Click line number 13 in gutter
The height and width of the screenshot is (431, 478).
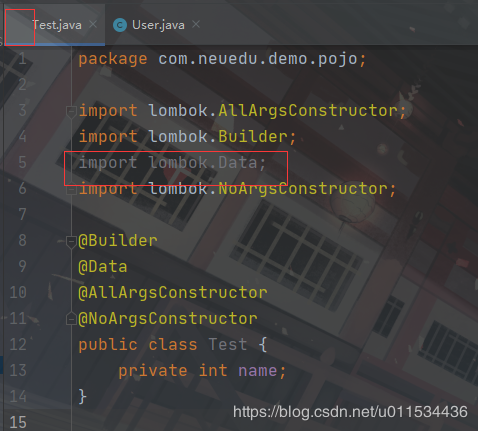point(18,370)
